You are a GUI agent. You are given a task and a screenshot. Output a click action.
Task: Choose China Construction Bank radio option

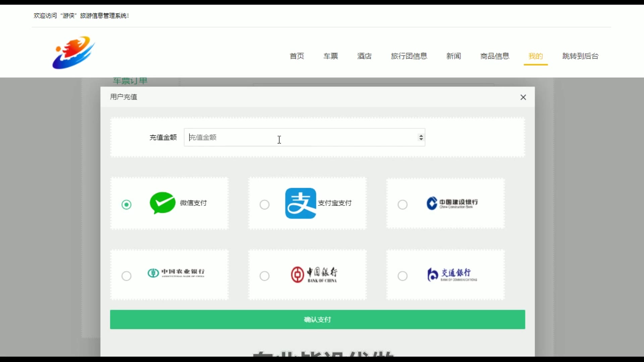402,204
